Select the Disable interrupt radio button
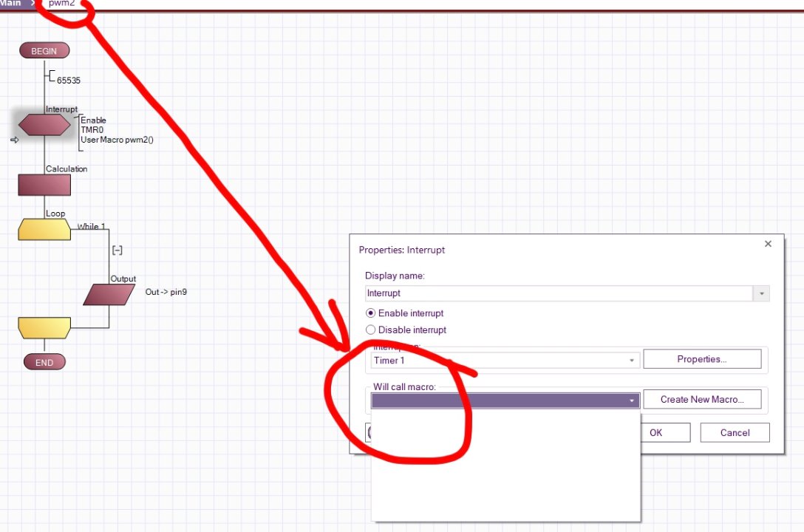Image resolution: width=804 pixels, height=532 pixels. [x=371, y=330]
